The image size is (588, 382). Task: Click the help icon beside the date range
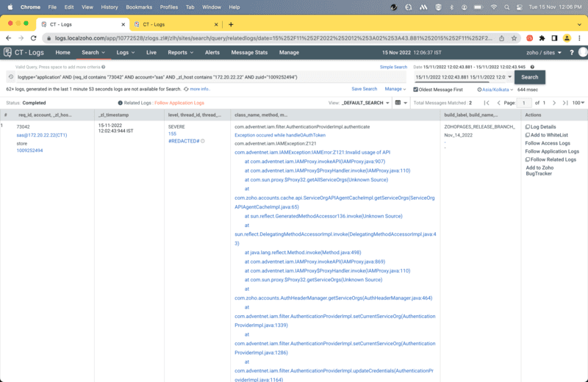[532, 67]
